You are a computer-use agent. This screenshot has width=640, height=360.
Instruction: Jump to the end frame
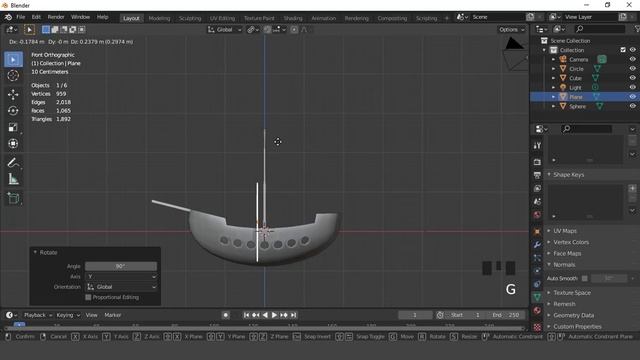point(293,315)
